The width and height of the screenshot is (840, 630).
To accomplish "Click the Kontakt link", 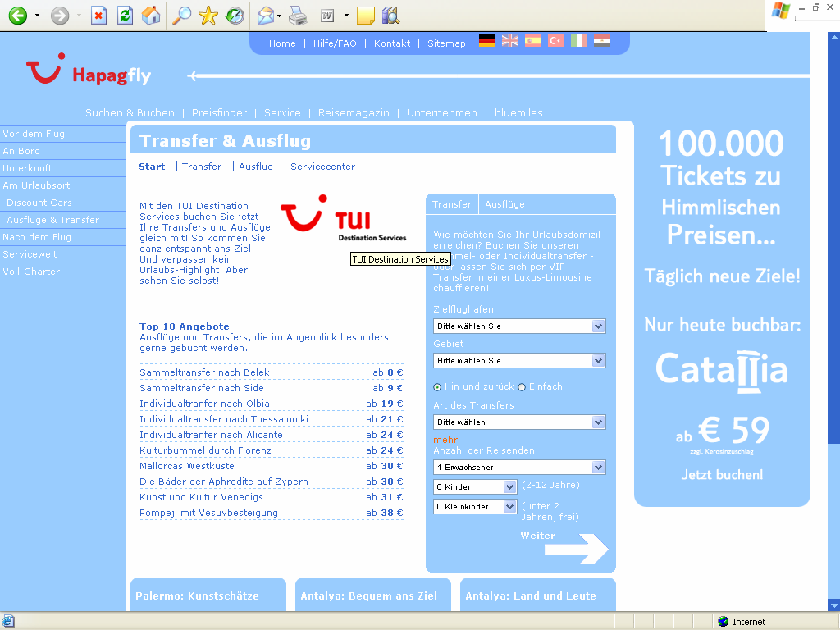I will tap(392, 43).
